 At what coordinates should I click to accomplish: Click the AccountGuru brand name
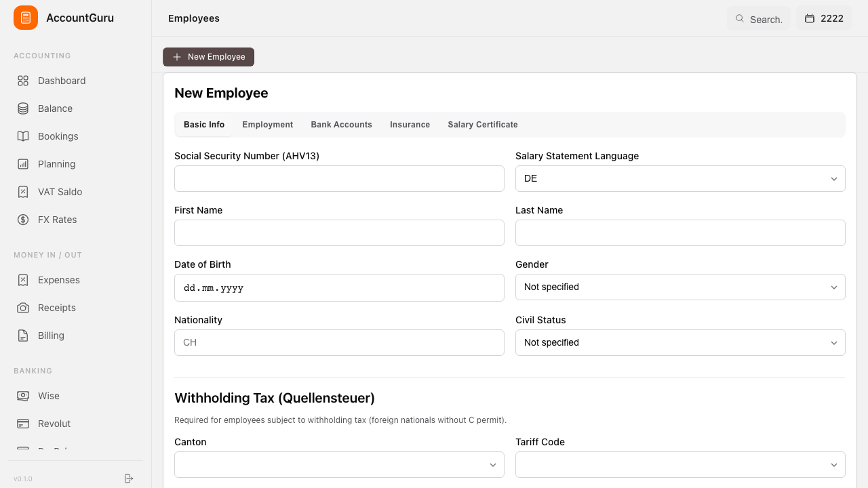[x=80, y=18]
